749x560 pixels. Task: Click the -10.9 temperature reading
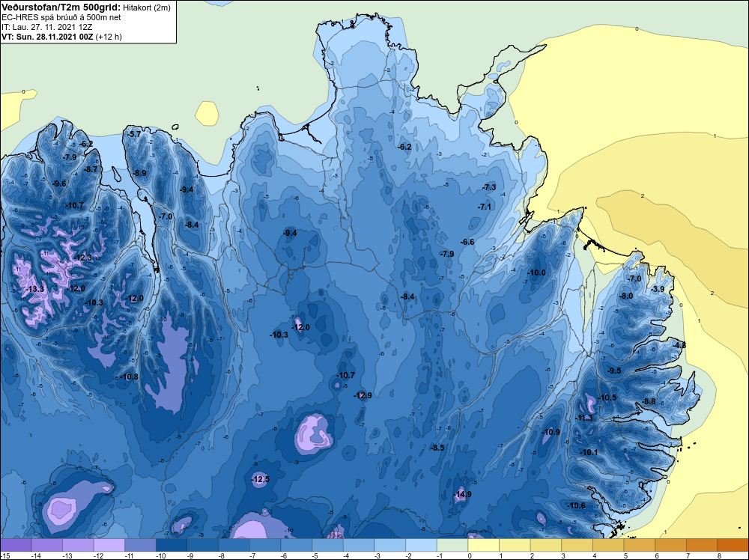pos(552,432)
